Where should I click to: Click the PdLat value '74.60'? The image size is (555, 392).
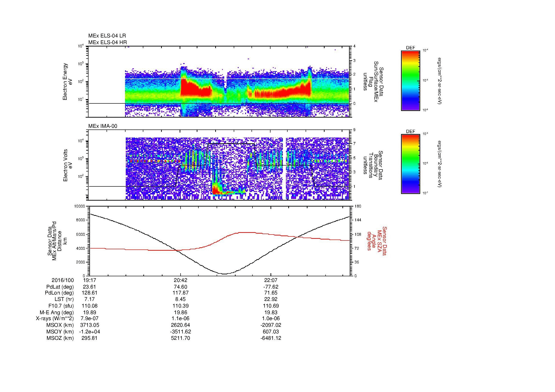click(x=180, y=287)
